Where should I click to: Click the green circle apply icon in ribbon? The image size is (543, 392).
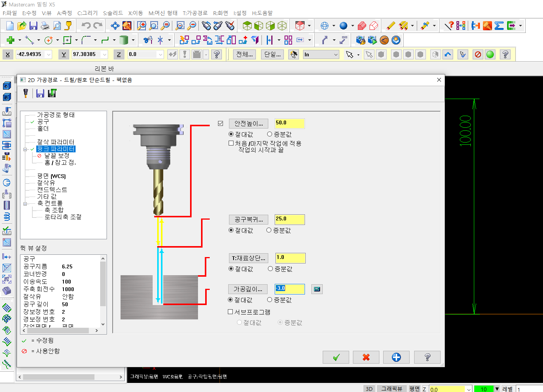tap(490, 54)
